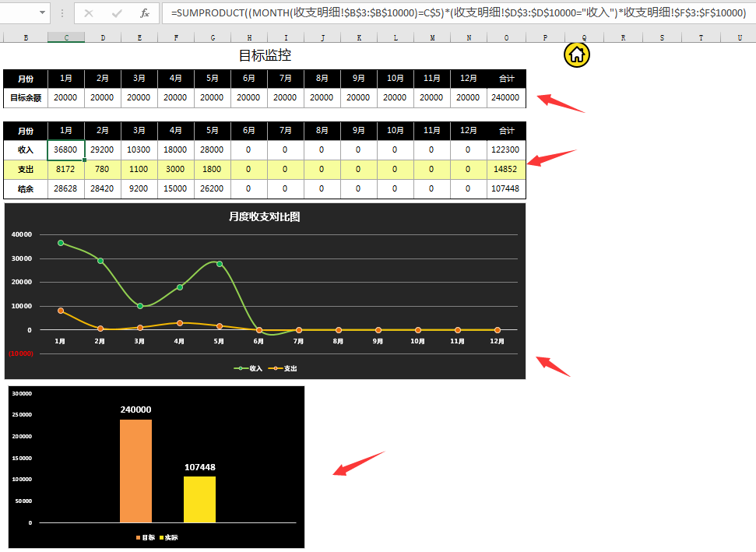Click the formula bar options dots handle
The width and height of the screenshot is (756, 552).
[62, 13]
